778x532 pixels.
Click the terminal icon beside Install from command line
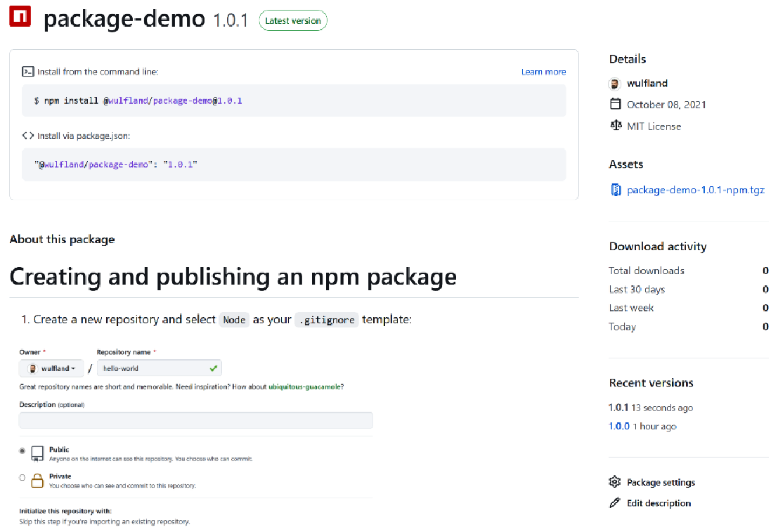tap(28, 72)
